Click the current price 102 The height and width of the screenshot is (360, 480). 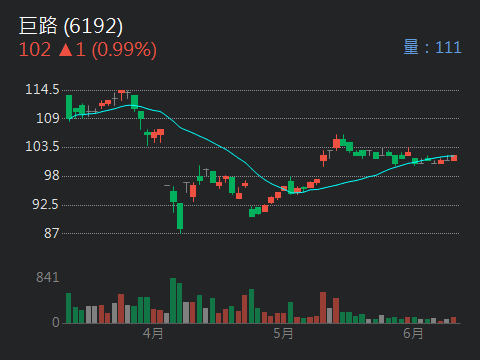(x=35, y=49)
